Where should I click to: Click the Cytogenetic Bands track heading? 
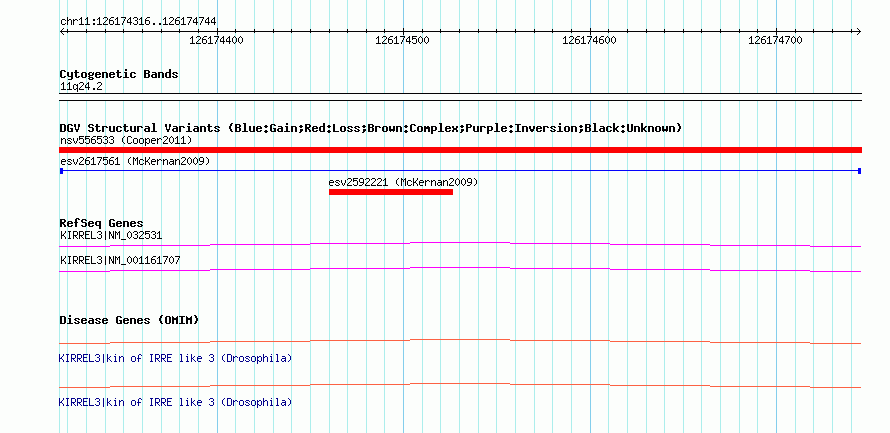pos(119,74)
